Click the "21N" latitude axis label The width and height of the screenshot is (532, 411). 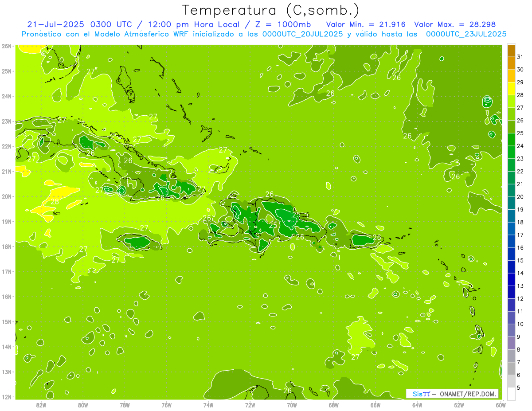[x=7, y=171]
